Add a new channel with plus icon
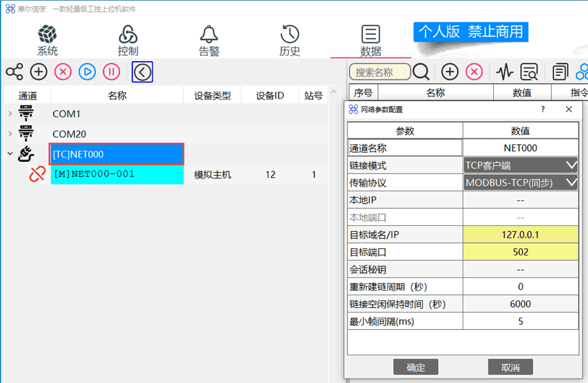Screen dimensions: 588x383 point(39,72)
